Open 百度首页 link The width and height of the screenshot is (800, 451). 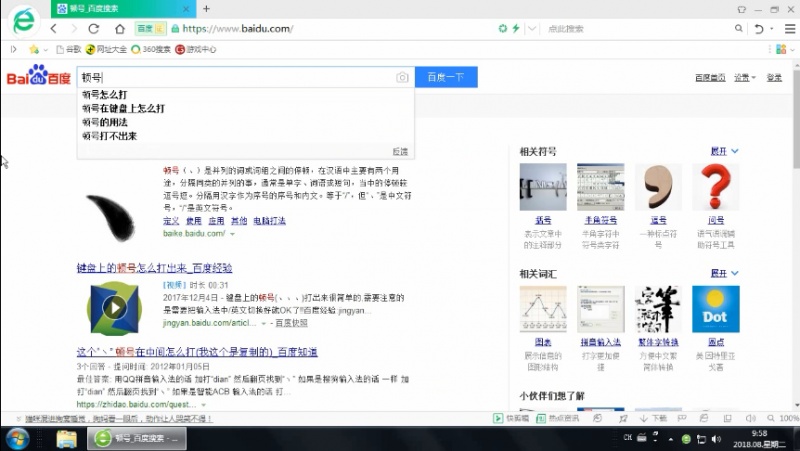710,78
